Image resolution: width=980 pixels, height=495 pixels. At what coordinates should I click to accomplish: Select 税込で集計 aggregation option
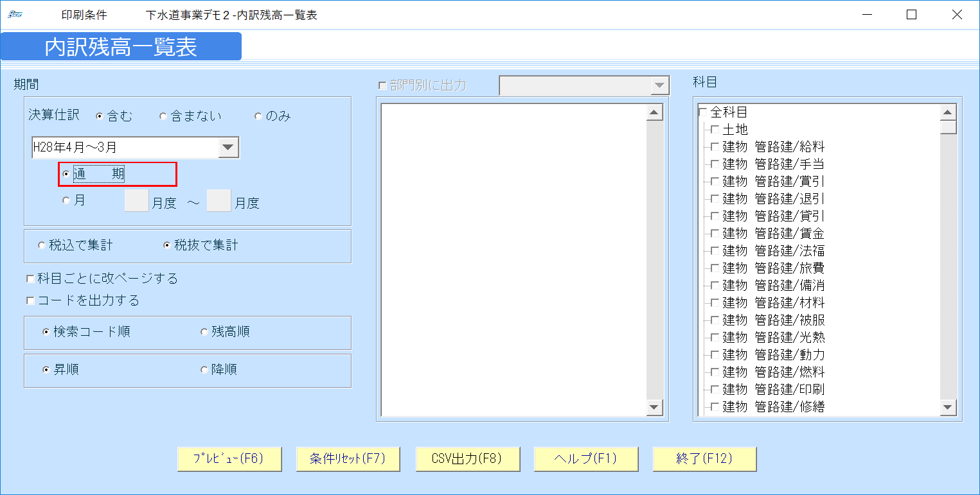pos(40,246)
